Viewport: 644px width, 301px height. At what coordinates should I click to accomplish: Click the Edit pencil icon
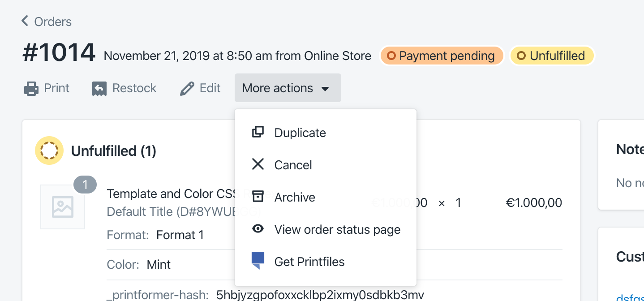point(187,89)
